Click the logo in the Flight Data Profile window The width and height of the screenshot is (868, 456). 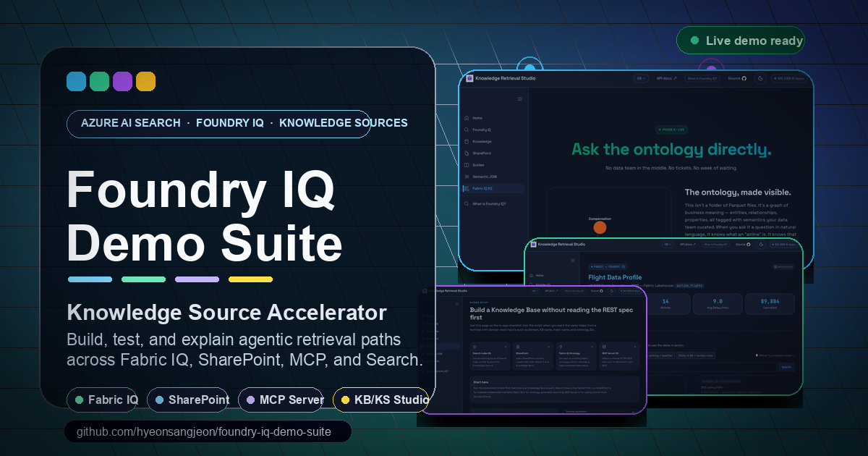pyautogui.click(x=533, y=245)
